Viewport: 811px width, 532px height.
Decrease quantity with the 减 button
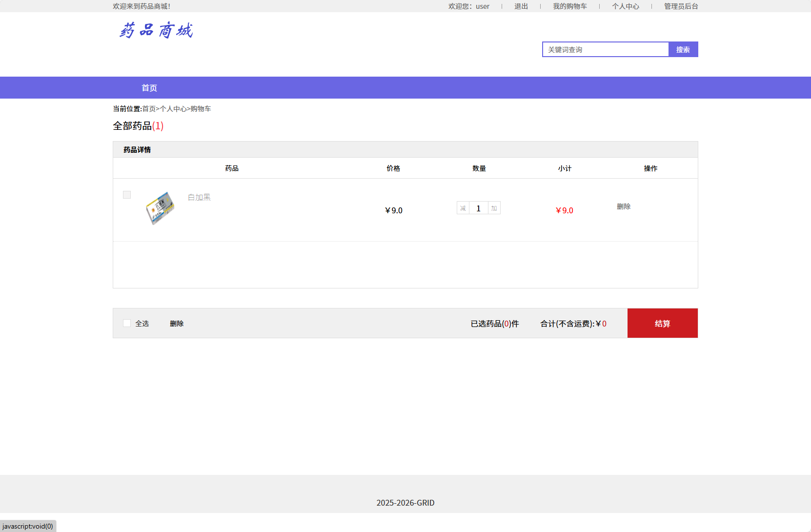(x=463, y=208)
